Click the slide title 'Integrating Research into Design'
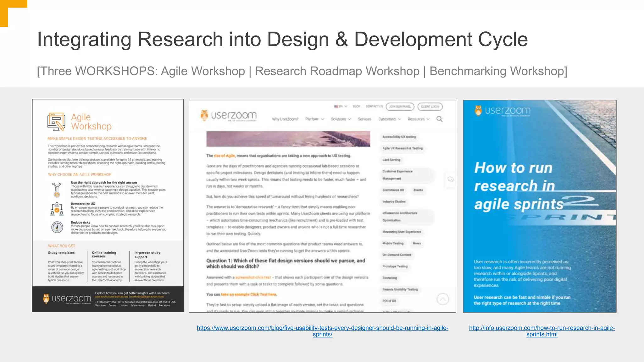 coord(282,39)
